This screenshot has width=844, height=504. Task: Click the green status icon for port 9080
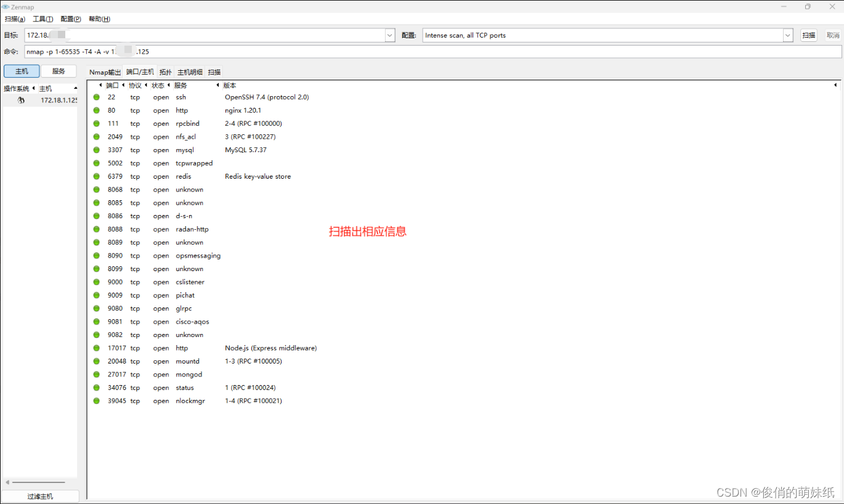coord(96,309)
